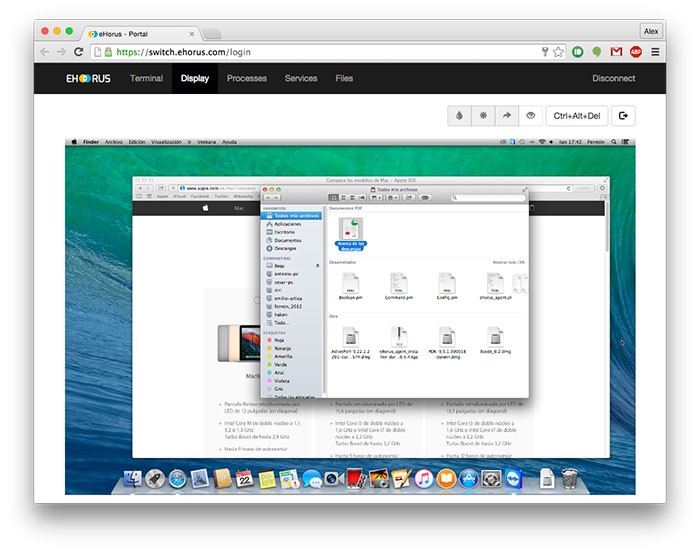
Task: Send Ctrl+Alt+Del to the remote machine
Action: [577, 116]
